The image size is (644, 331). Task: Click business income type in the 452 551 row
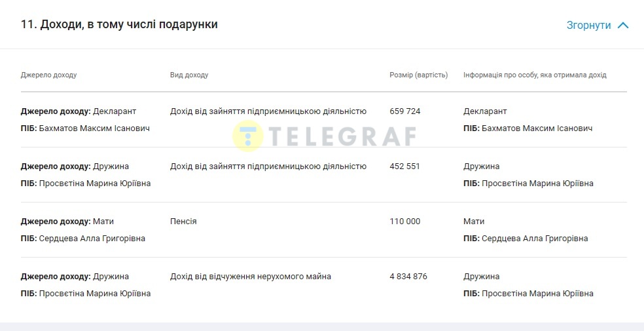pyautogui.click(x=268, y=166)
